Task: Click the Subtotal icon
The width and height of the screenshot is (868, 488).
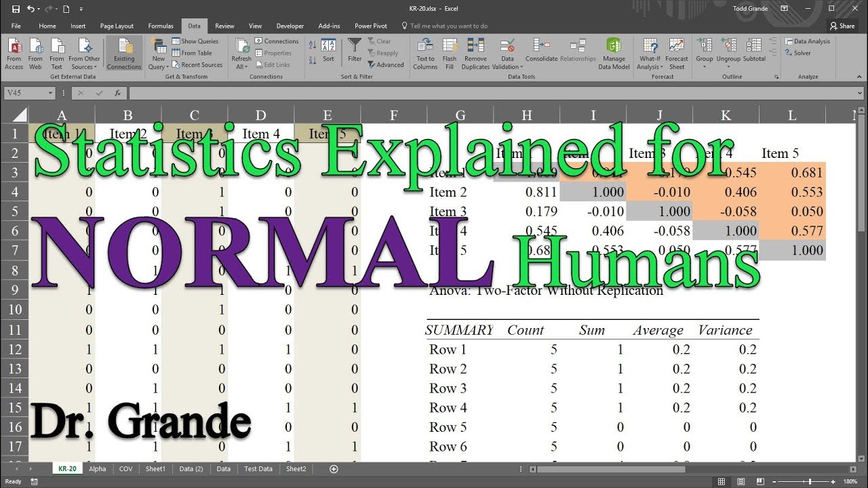Action: 754,50
